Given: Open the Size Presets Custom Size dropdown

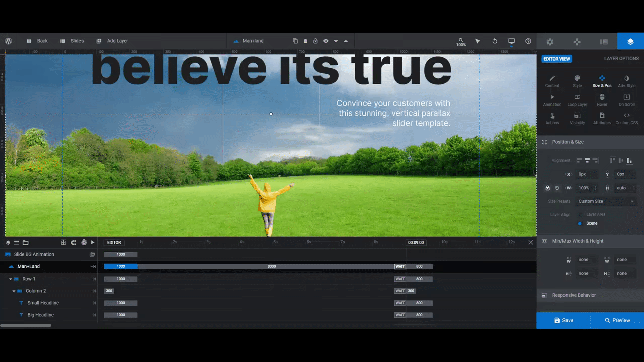Looking at the screenshot, I should pyautogui.click(x=606, y=201).
